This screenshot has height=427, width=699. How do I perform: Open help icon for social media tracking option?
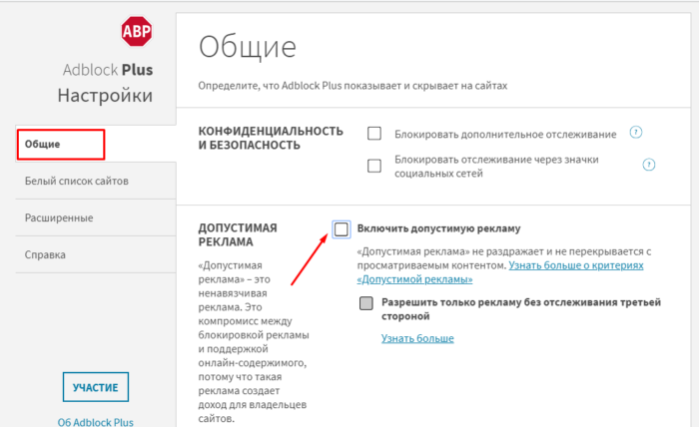[x=649, y=165]
